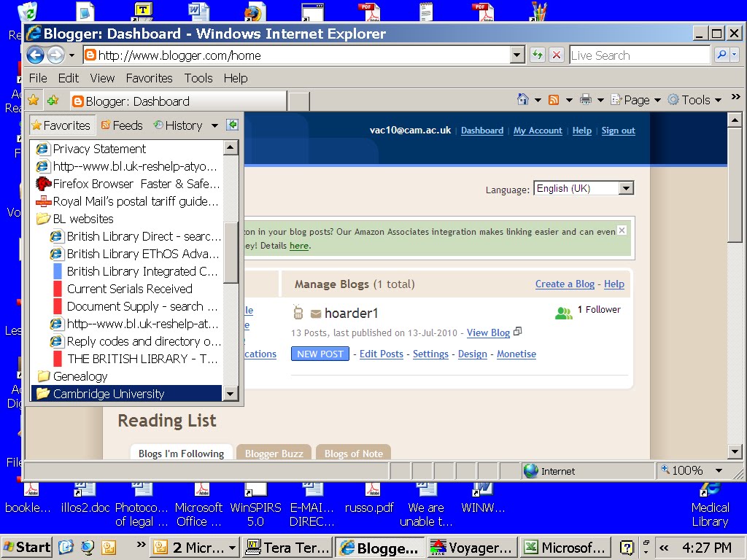Click the Add to Favorites icon
The image size is (747, 560).
(53, 101)
